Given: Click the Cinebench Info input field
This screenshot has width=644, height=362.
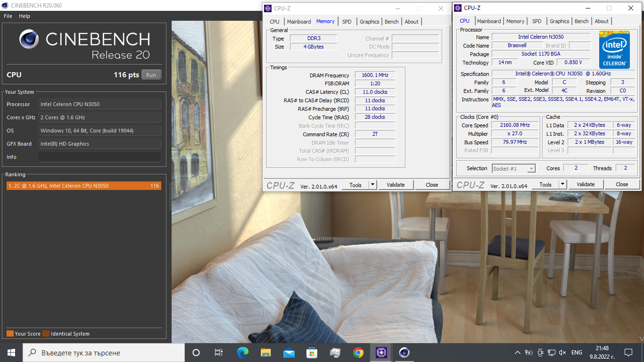Looking at the screenshot, I should tap(99, 157).
